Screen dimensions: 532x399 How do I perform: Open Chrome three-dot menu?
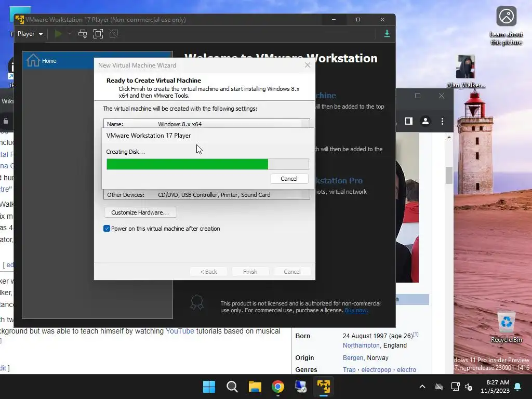tap(442, 121)
